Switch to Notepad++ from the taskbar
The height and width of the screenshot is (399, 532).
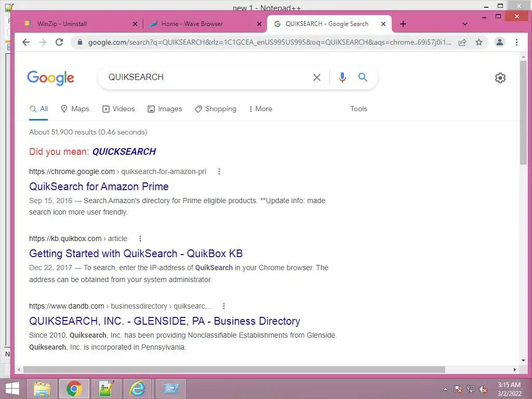point(106,389)
